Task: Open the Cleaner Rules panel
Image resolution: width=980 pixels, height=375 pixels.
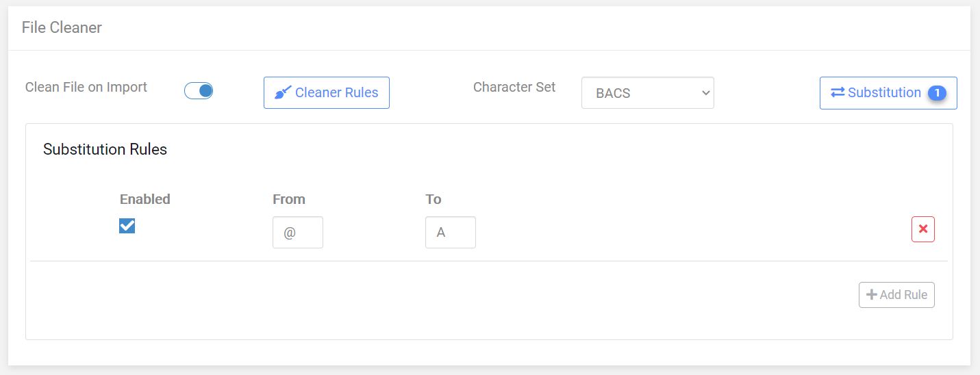Action: coord(326,93)
